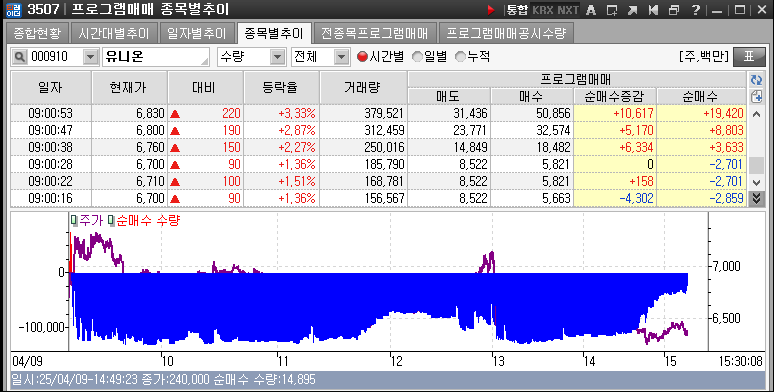
Task: Select the 시간별 radio button
Action: [x=362, y=57]
